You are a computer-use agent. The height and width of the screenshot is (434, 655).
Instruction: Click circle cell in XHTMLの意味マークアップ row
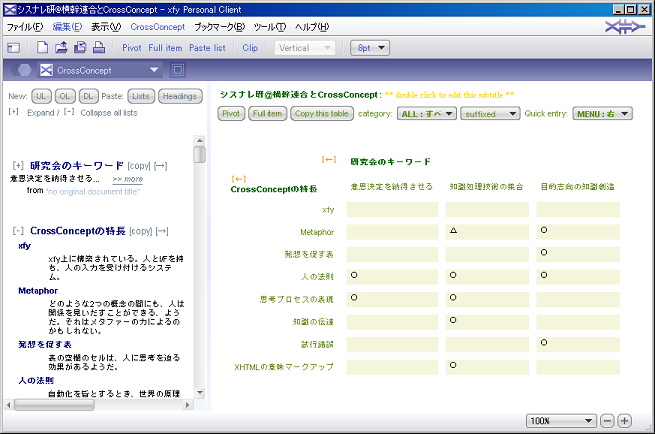[x=487, y=367]
